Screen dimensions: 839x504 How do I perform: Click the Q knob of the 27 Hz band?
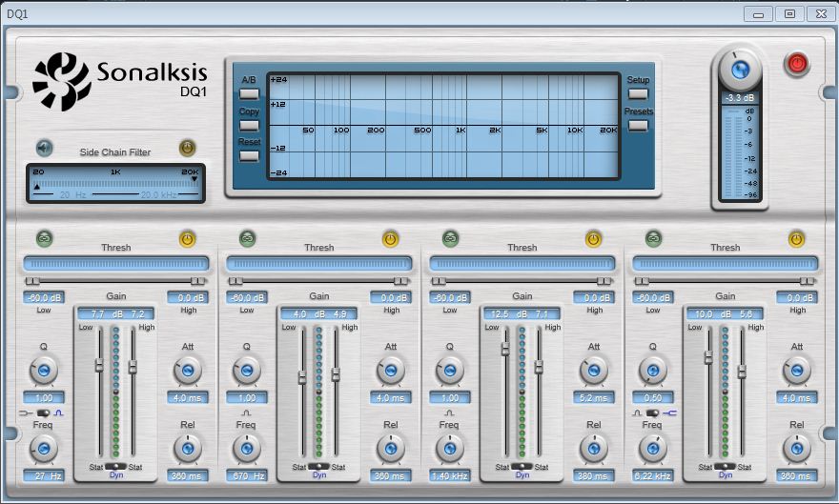(44, 370)
